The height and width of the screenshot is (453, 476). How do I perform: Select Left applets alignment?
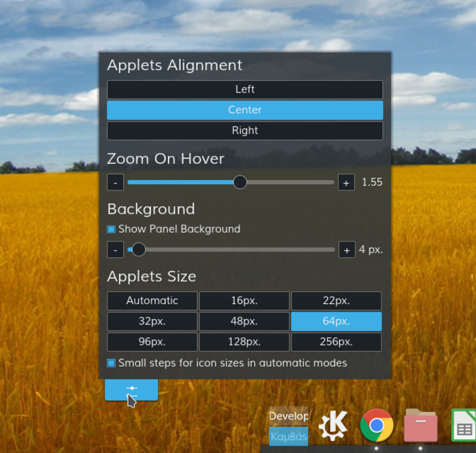[245, 90]
